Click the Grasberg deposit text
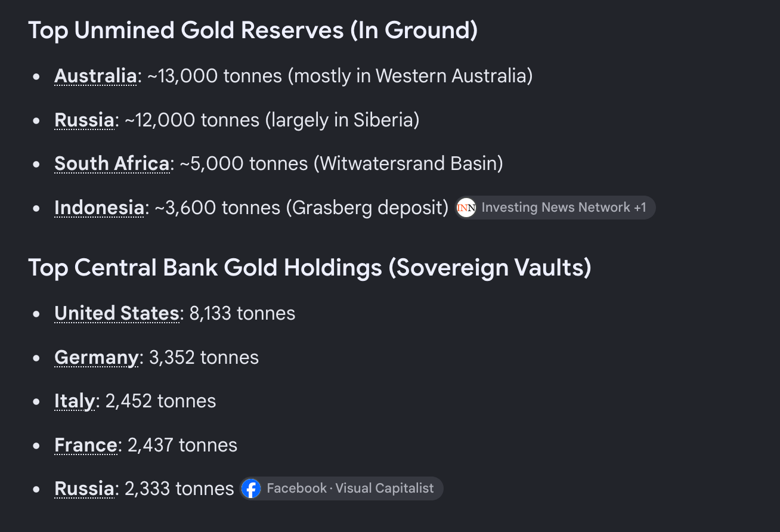Viewport: 780px width, 532px height. pos(367,208)
